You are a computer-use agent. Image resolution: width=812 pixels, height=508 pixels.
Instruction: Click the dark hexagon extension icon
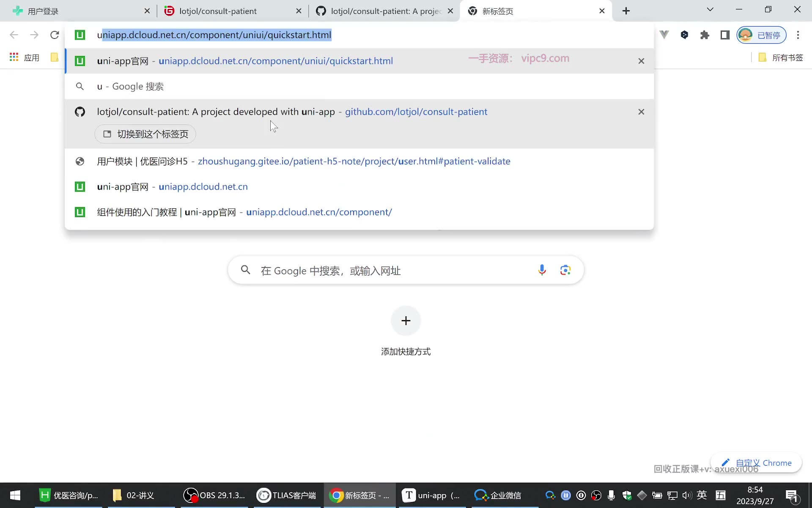coord(685,35)
